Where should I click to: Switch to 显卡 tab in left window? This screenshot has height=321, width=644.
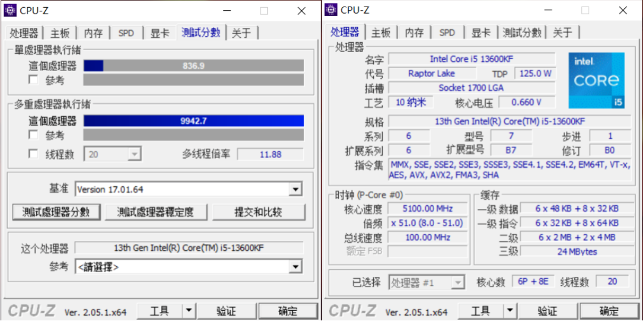tap(159, 33)
